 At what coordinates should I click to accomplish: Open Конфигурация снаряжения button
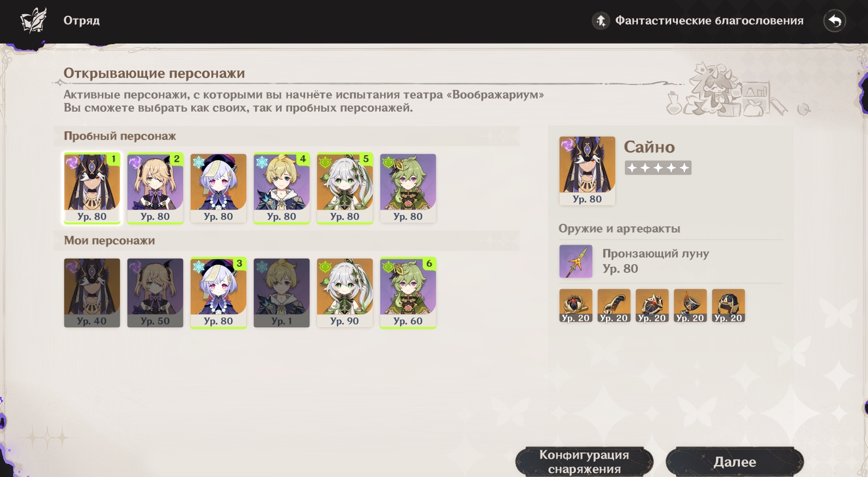[584, 462]
